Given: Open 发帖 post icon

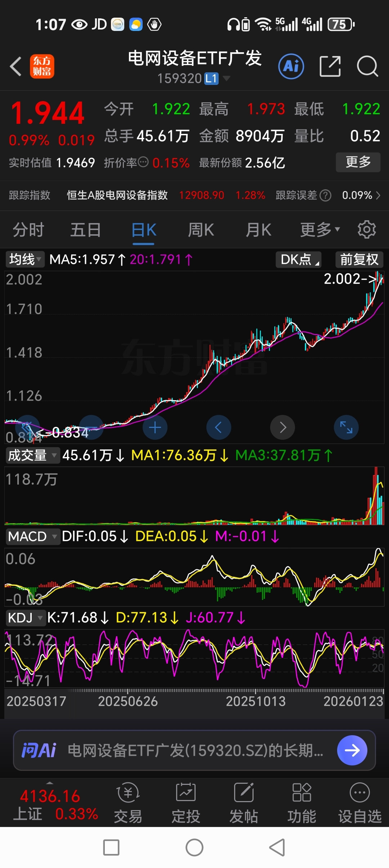Looking at the screenshot, I should click(x=244, y=803).
